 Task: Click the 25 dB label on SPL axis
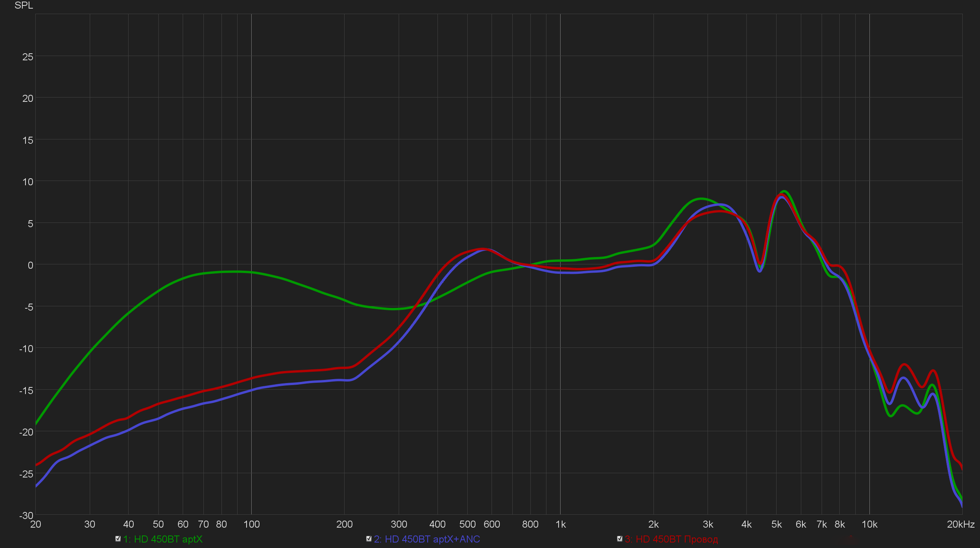(27, 57)
